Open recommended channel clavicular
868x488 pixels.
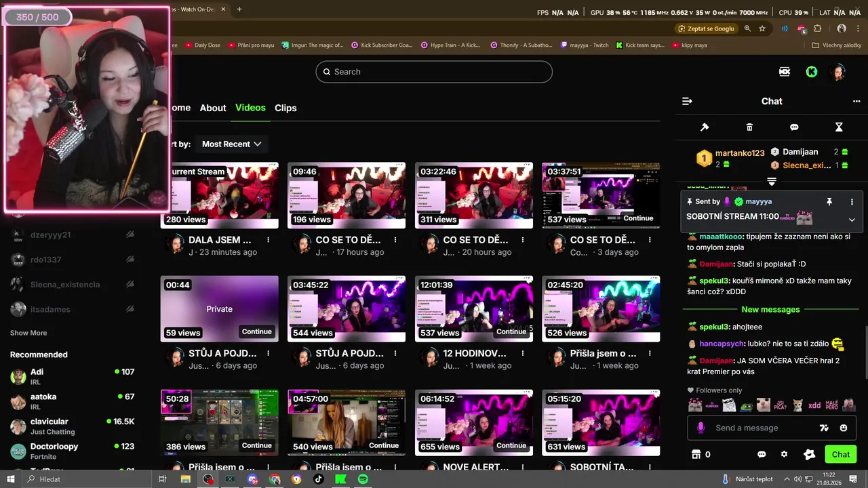click(72, 426)
